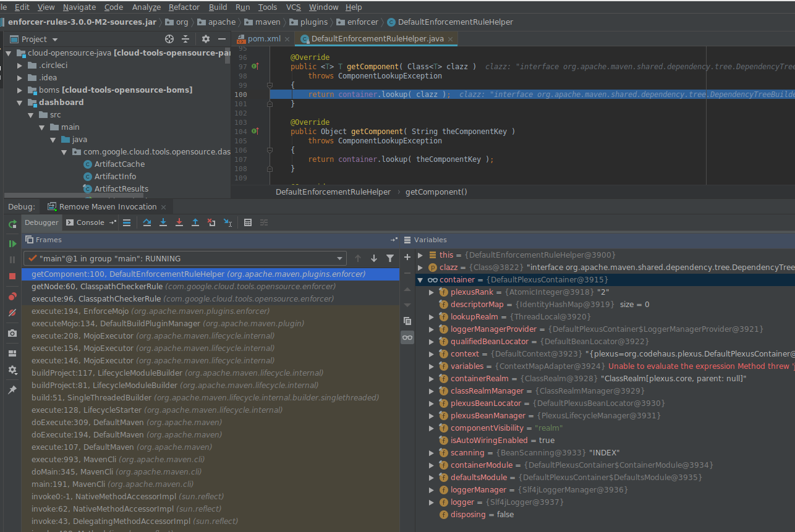Select getNode:60 ClasspathCheckerRule stack frame

click(96, 287)
